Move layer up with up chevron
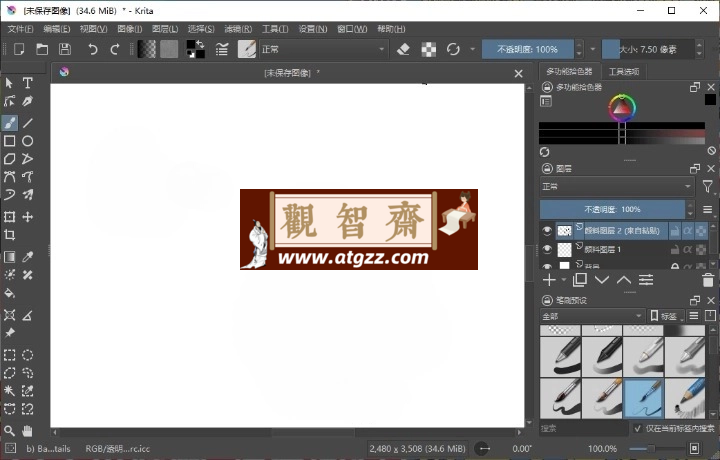This screenshot has height=460, width=720. point(624,280)
